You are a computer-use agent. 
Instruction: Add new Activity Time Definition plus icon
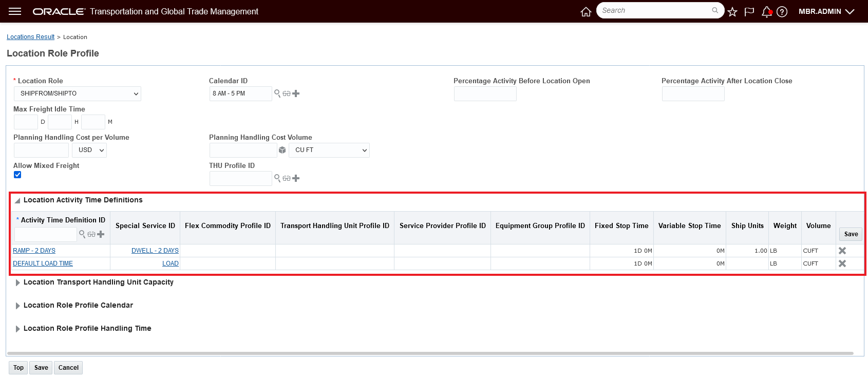(x=101, y=234)
